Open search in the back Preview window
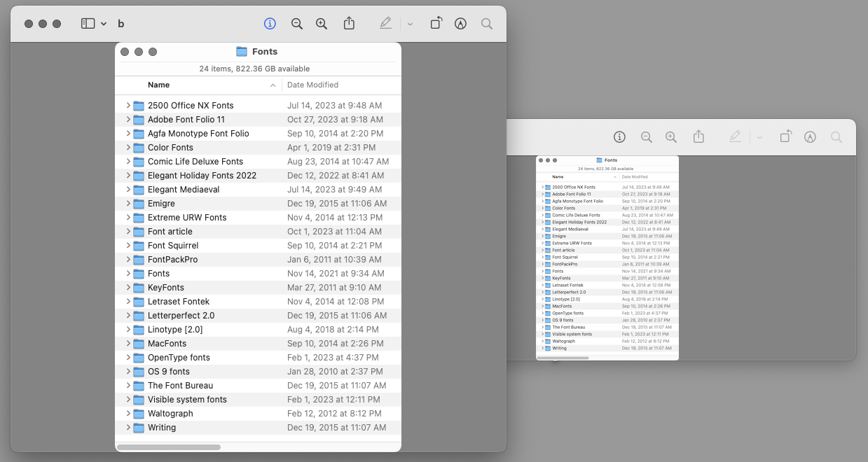The height and width of the screenshot is (462, 868). click(x=836, y=137)
